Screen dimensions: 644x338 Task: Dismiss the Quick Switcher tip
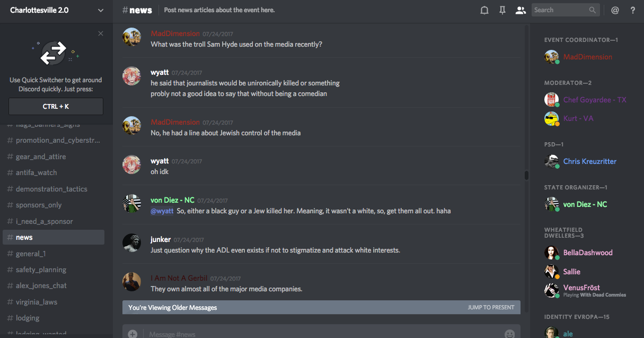click(x=101, y=33)
